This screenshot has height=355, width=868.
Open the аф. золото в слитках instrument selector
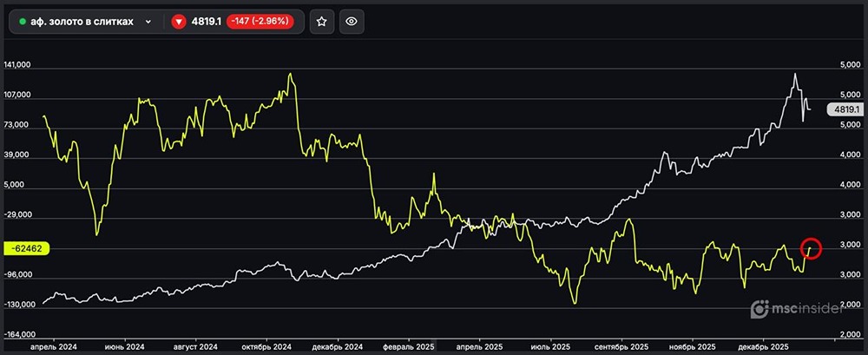click(86, 23)
